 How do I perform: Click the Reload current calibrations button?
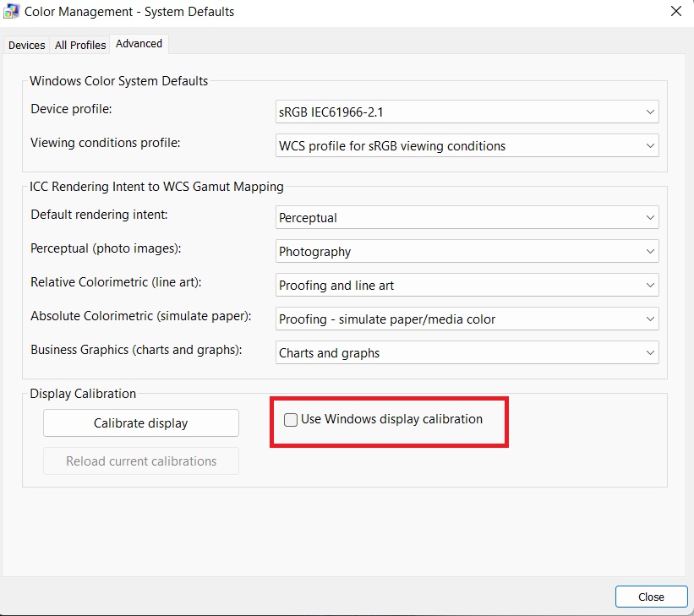[x=140, y=461]
